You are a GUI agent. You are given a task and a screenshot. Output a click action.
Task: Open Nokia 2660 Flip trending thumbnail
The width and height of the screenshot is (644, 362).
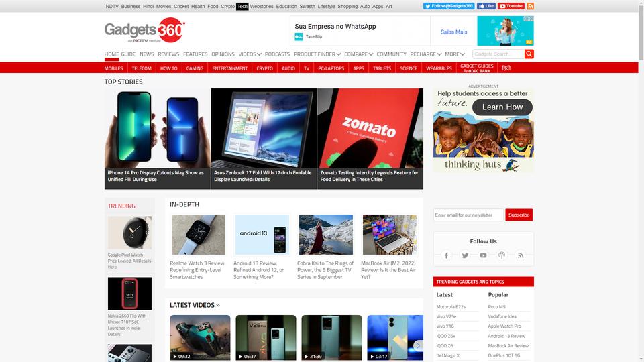[129, 294]
